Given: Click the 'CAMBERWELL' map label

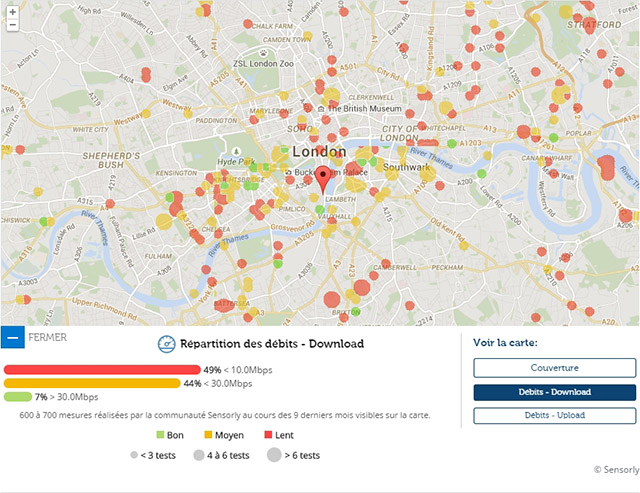Looking at the screenshot, I should (395, 268).
